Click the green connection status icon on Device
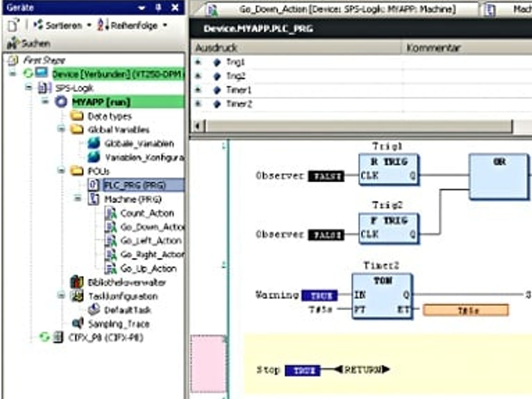 pyautogui.click(x=28, y=73)
